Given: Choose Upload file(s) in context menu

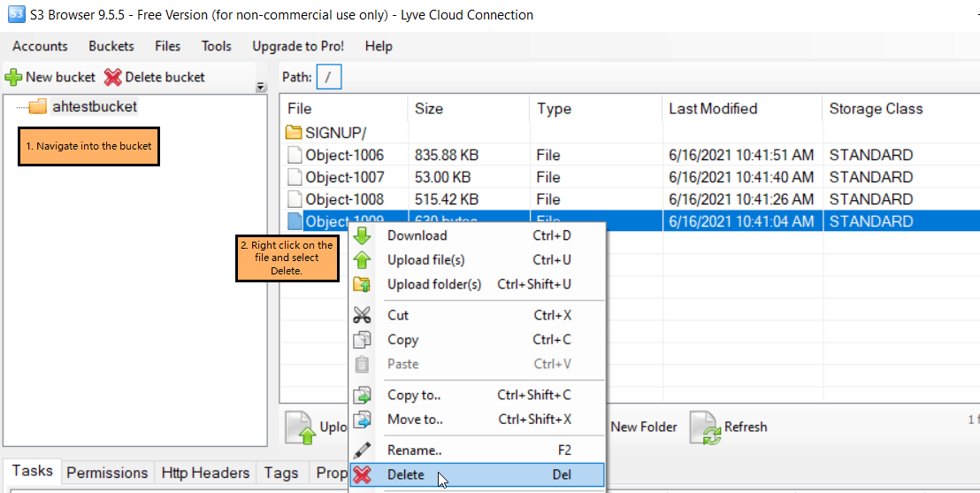Looking at the screenshot, I should 425,260.
